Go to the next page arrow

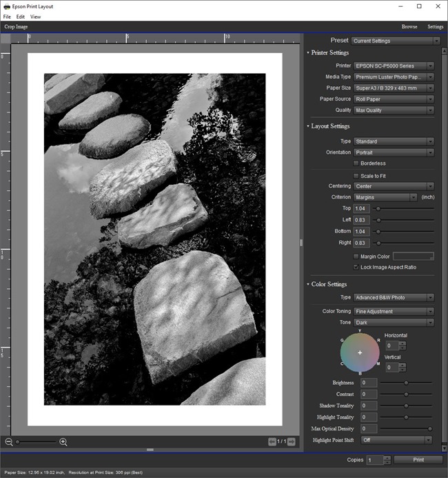pyautogui.click(x=292, y=441)
